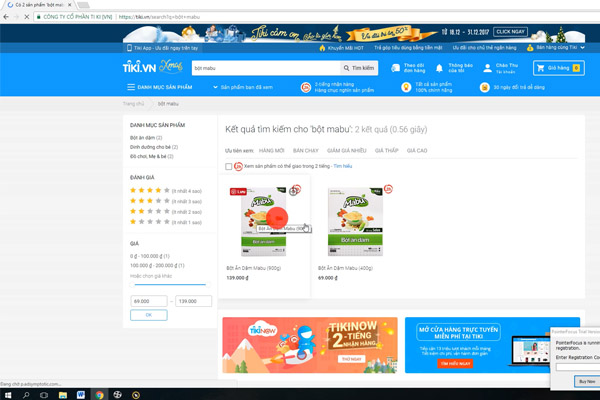Filter ratings at least 3 stars

(166, 201)
